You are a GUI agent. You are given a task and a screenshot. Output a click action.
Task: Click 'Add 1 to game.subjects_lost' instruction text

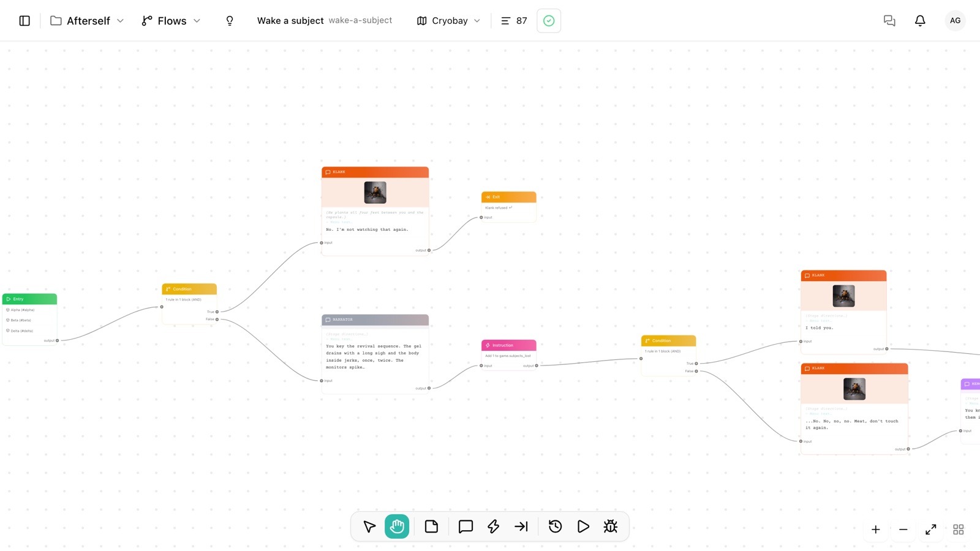[508, 356]
